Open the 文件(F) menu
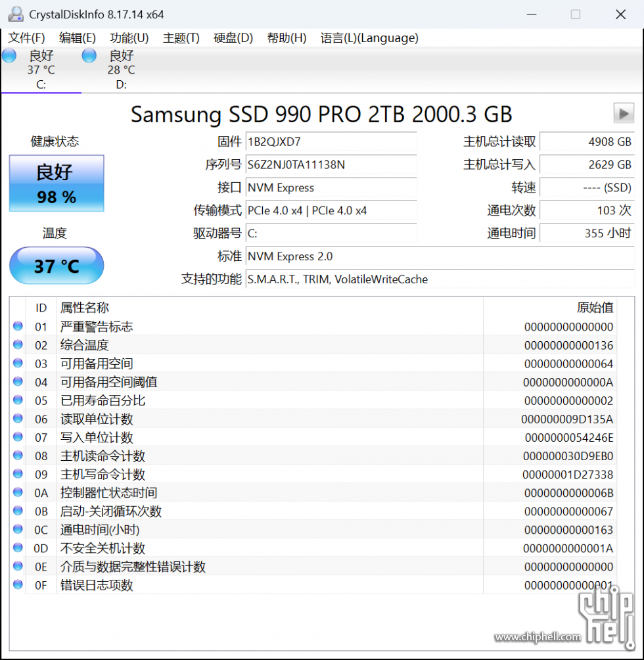 pyautogui.click(x=26, y=38)
